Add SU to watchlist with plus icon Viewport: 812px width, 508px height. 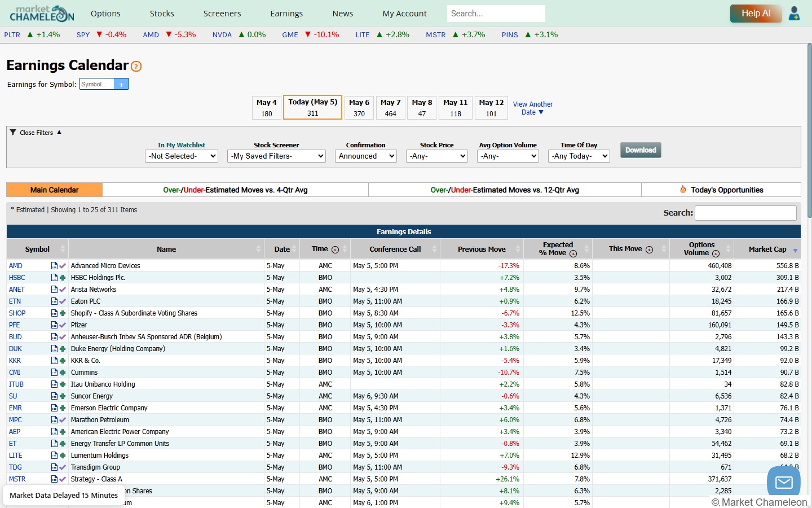[x=63, y=396]
